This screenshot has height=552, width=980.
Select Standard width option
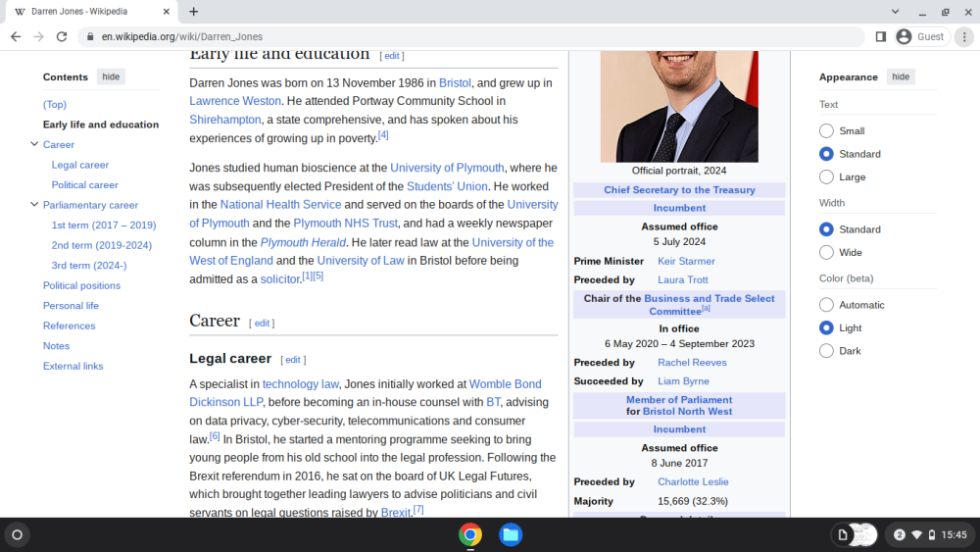pos(826,229)
